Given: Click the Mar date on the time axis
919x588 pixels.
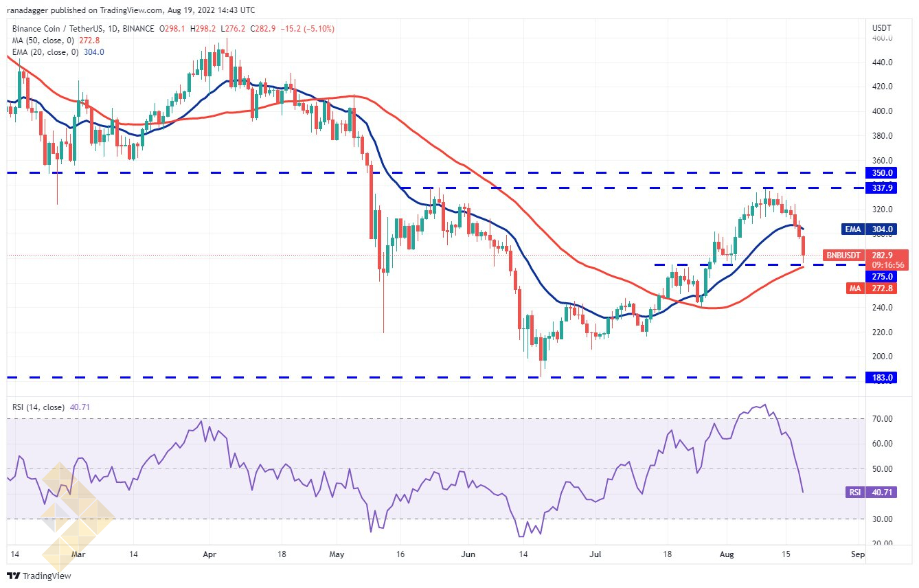Looking at the screenshot, I should click(x=78, y=553).
